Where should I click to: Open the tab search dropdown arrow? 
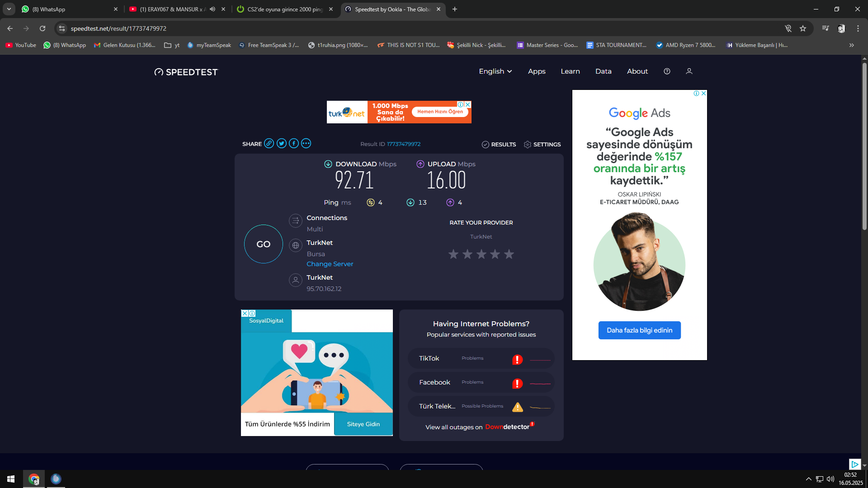pos(9,9)
